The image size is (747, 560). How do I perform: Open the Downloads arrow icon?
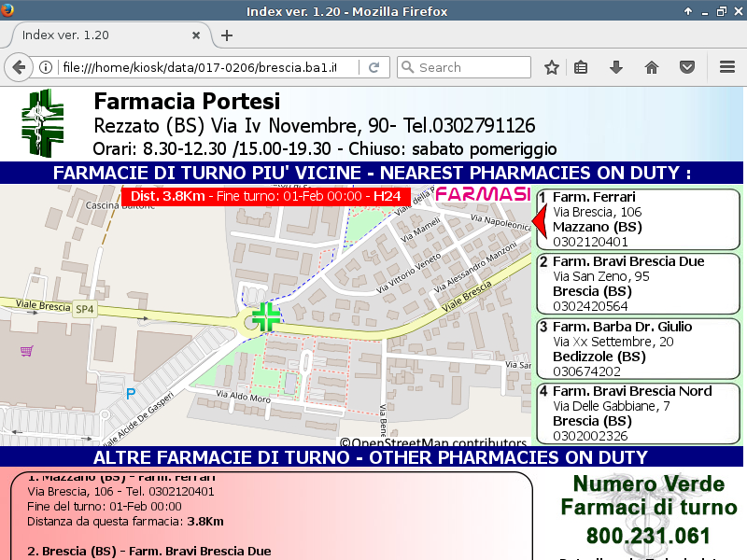tap(616, 67)
